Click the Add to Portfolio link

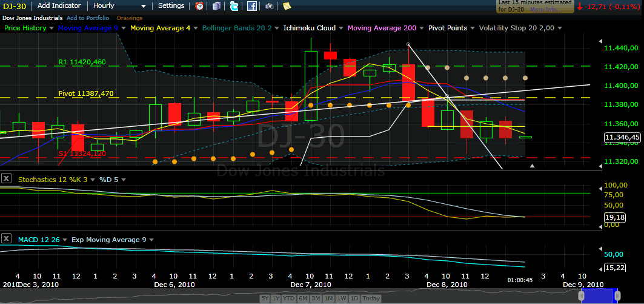click(x=88, y=18)
